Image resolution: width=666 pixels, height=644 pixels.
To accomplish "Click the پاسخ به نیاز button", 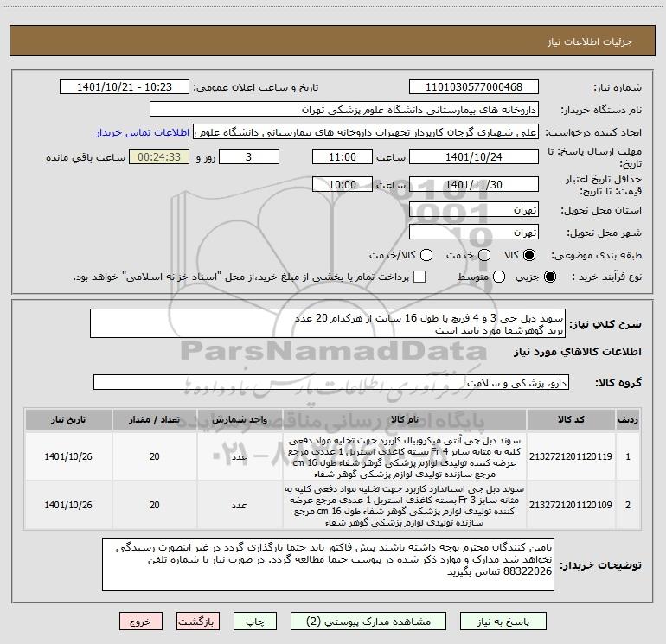I will click(503, 622).
